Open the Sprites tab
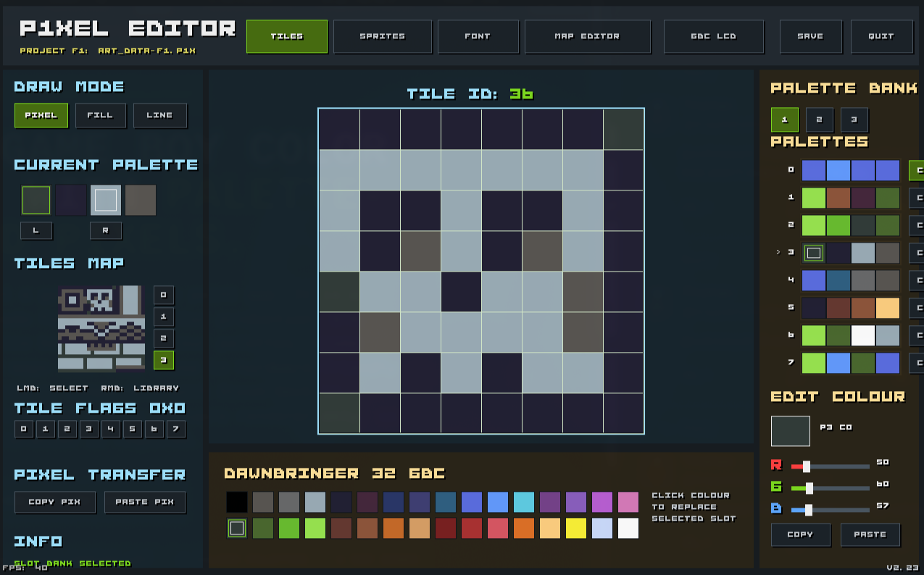 point(383,36)
